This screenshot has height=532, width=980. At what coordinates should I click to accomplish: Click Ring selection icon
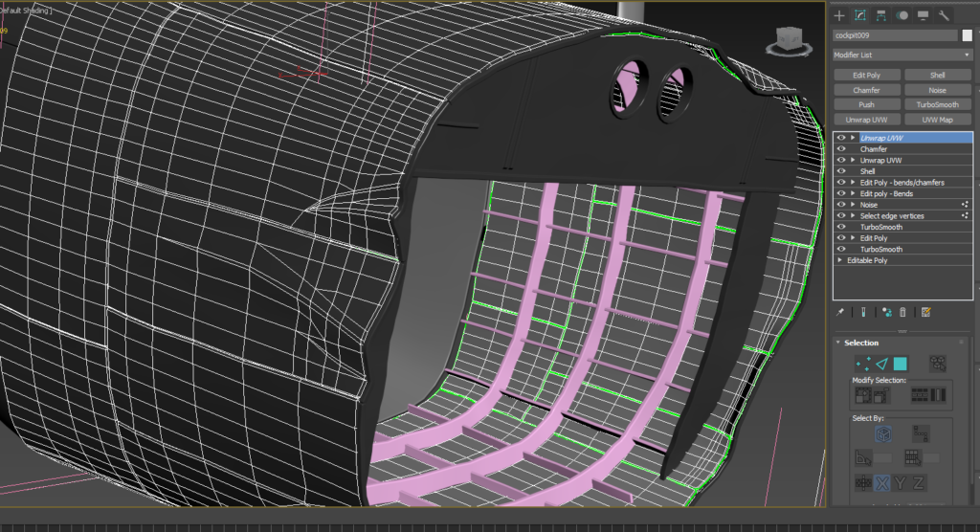[x=938, y=395]
